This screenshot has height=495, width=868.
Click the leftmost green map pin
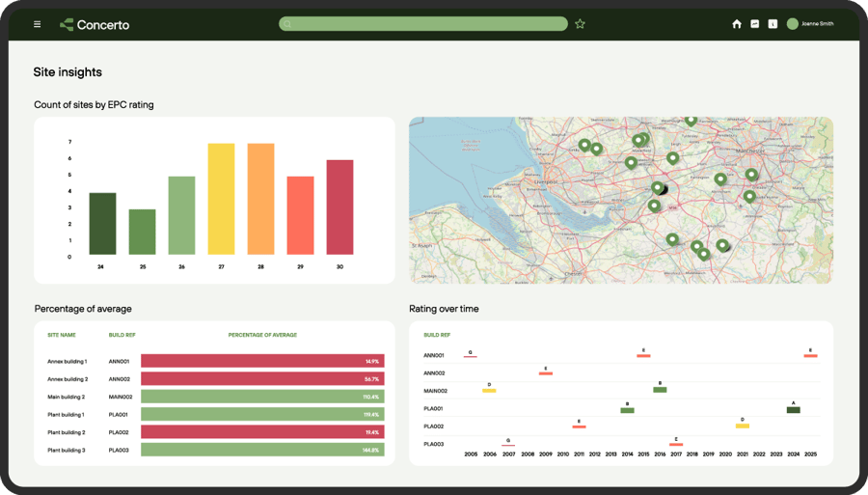[584, 145]
